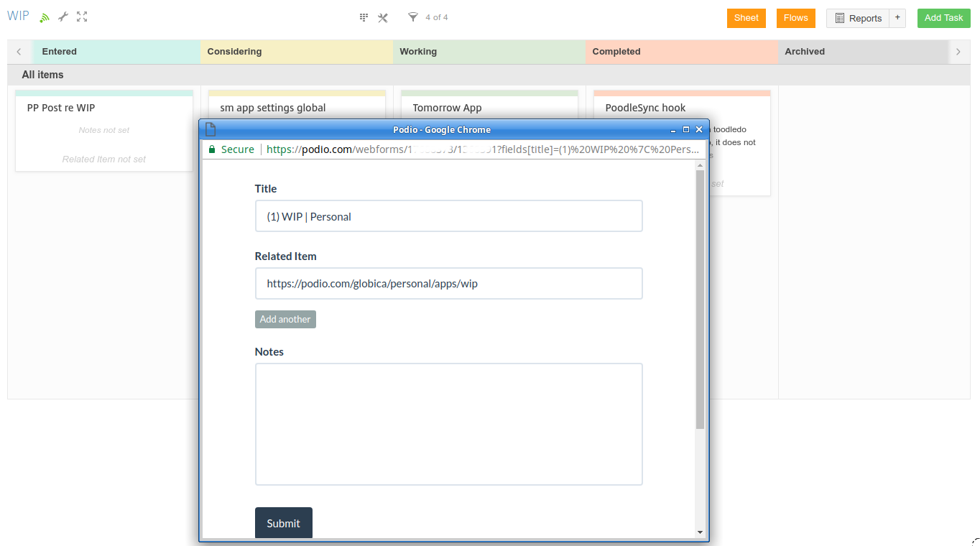Submit the Podio webform
The image size is (980, 546).
point(284,523)
